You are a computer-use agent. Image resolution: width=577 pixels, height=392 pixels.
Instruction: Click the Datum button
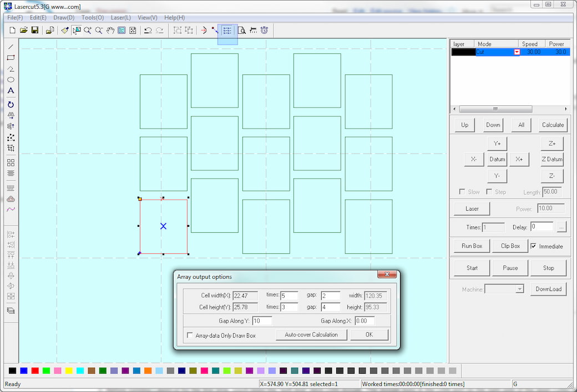[497, 159]
